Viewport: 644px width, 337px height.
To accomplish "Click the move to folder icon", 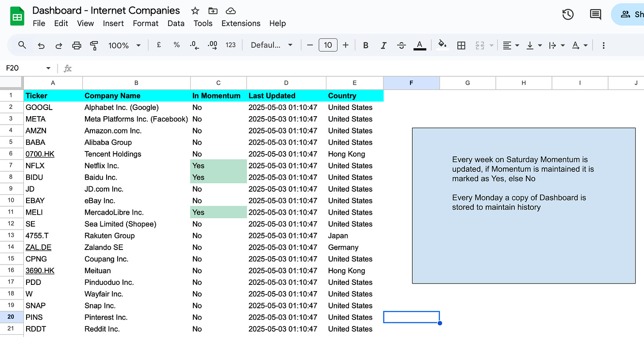I will [x=213, y=11].
